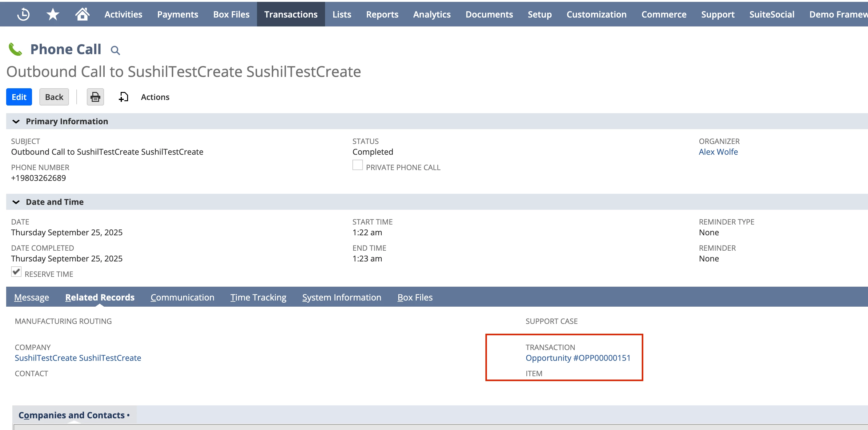Go to Home via house icon
This screenshot has width=868, height=430.
[x=82, y=14]
